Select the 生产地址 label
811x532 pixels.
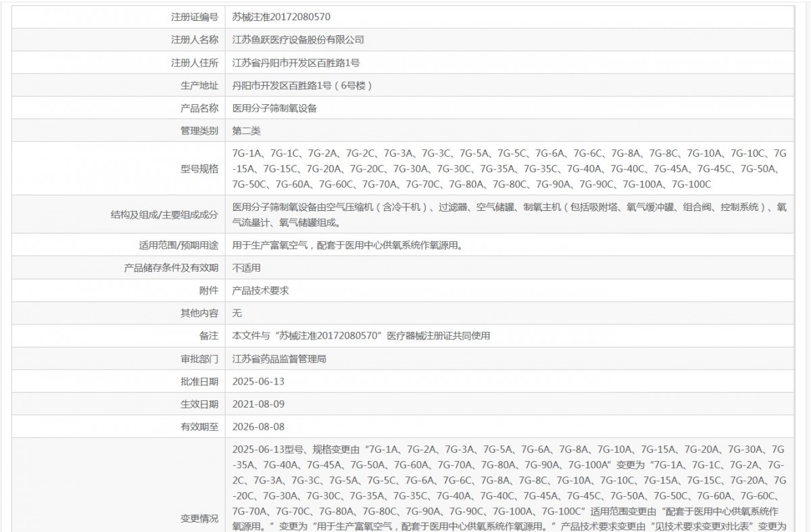tap(199, 85)
